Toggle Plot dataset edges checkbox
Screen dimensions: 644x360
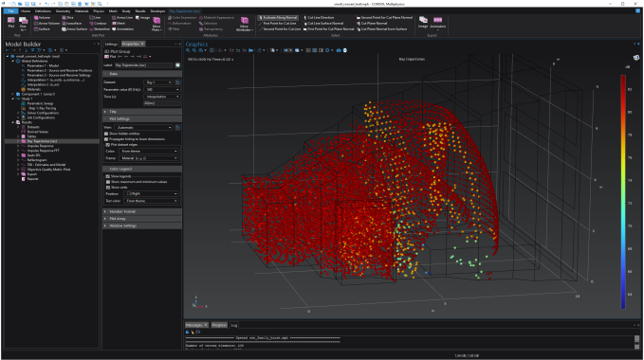click(x=108, y=145)
